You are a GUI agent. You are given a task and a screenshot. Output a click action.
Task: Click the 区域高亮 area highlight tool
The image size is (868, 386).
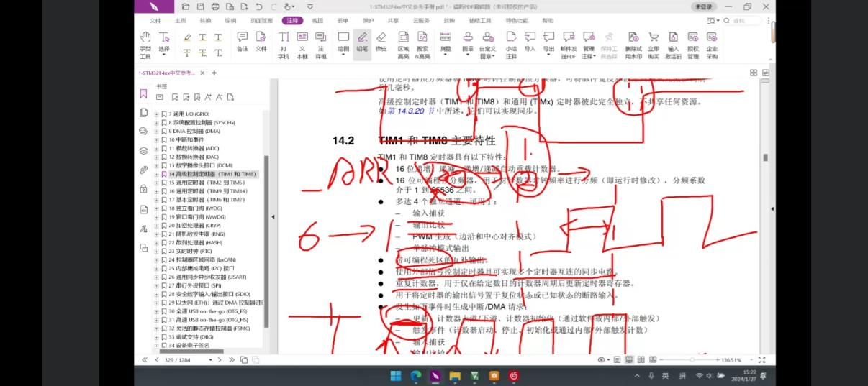click(404, 45)
